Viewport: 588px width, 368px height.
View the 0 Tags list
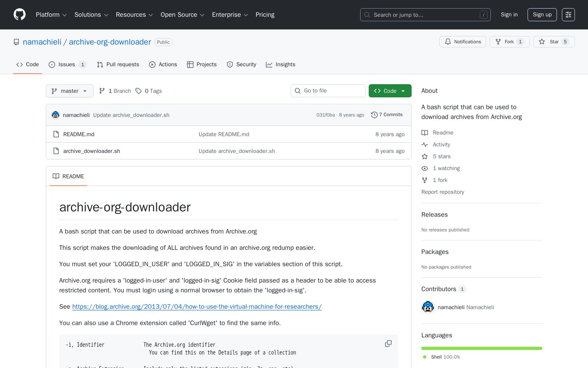pos(149,91)
